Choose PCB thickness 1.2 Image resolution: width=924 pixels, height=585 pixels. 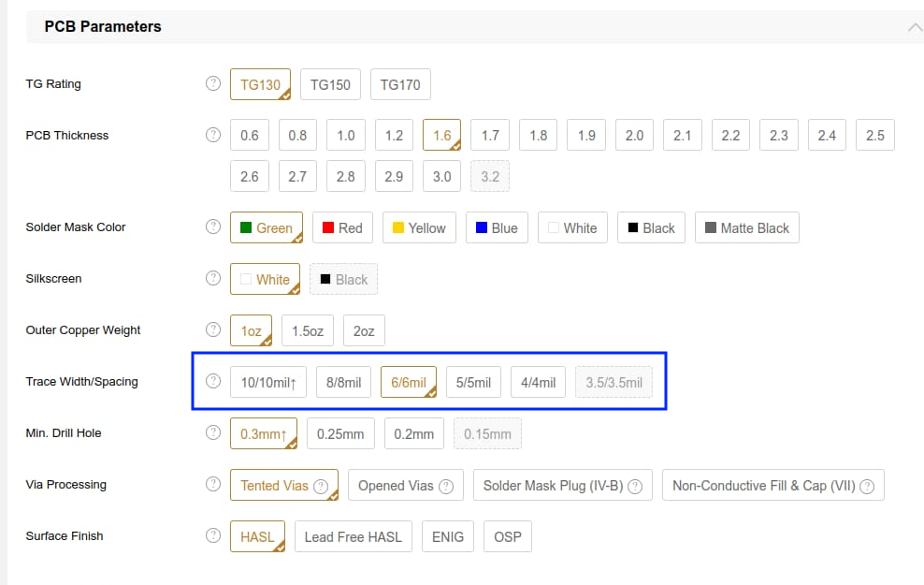[x=394, y=135]
